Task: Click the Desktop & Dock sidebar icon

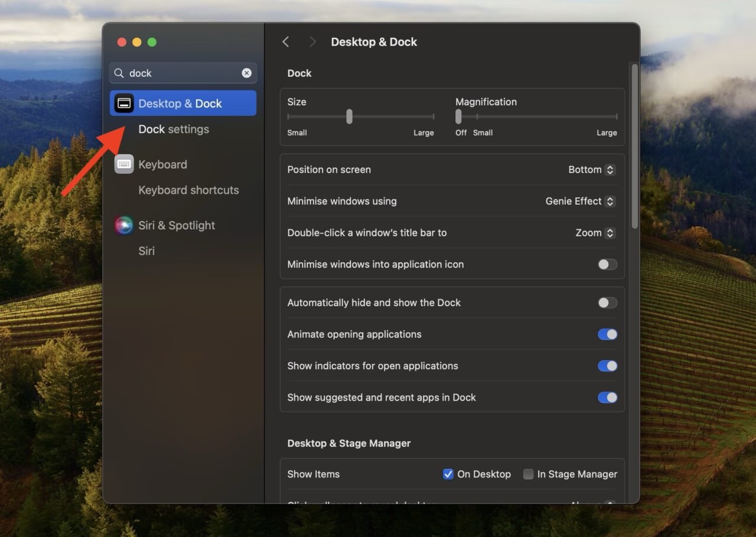Action: 124,103
